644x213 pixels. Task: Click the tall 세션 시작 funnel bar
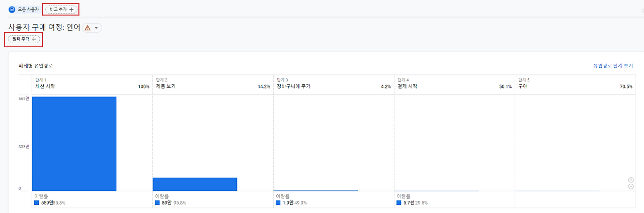pos(74,144)
